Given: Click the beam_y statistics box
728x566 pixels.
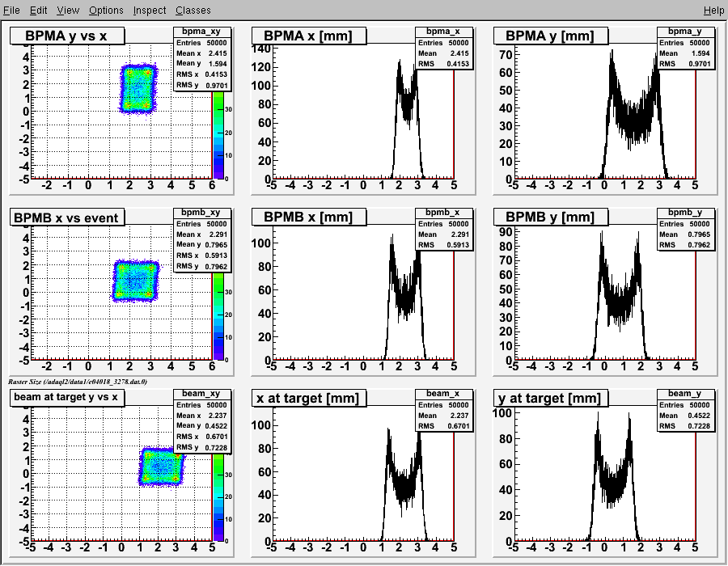Looking at the screenshot, I should point(685,411).
